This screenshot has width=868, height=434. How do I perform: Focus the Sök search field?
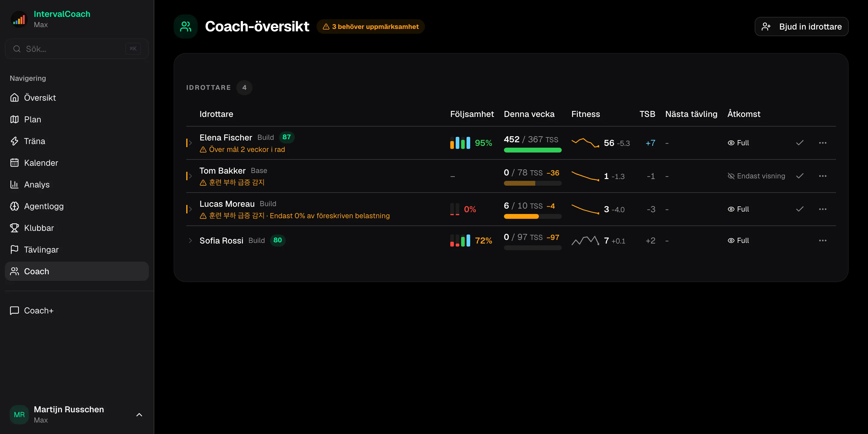(x=77, y=49)
